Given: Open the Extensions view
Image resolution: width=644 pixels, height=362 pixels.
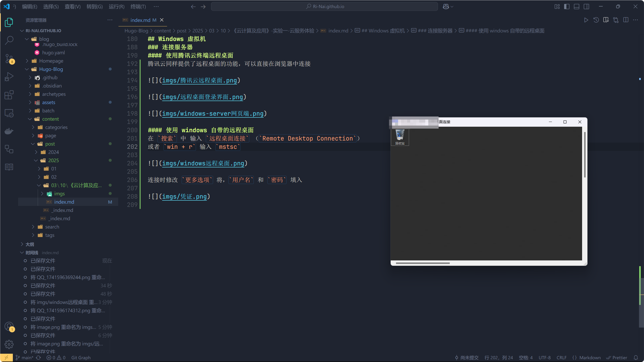Looking at the screenshot, I should pos(9,95).
